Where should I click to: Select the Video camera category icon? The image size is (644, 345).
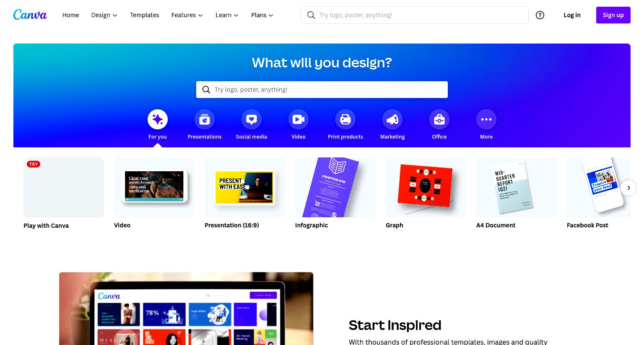pos(299,120)
